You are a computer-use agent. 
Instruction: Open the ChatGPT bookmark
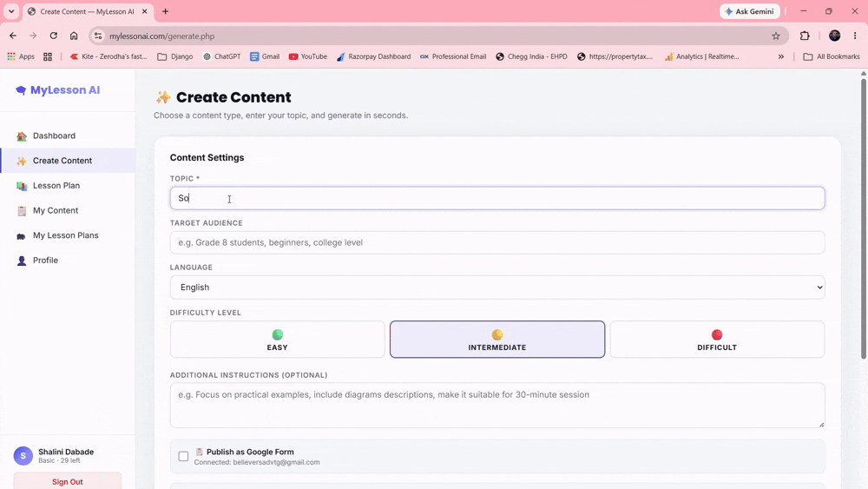tap(221, 56)
